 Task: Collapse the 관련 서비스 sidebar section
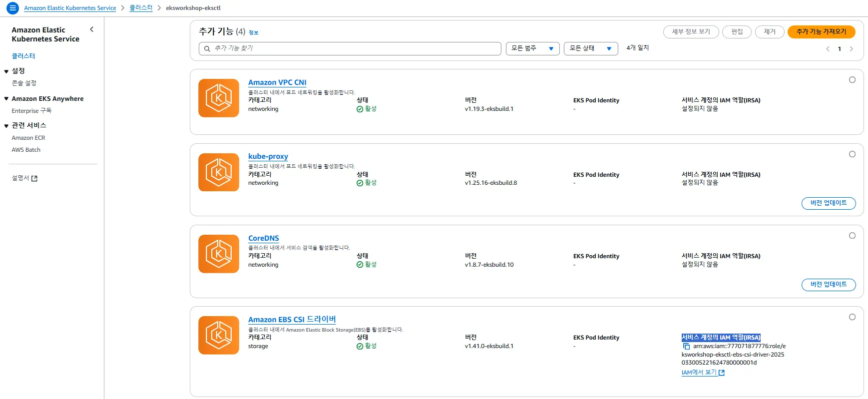(x=6, y=126)
